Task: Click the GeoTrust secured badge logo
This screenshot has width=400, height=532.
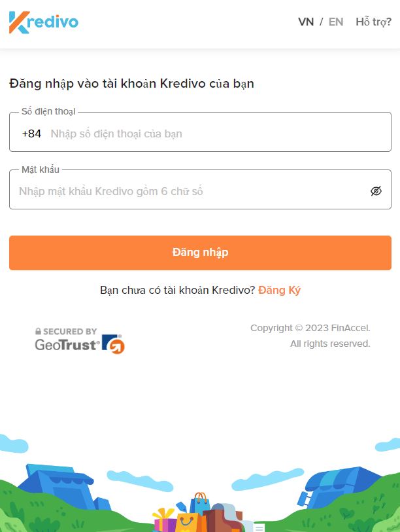Action: tap(80, 341)
